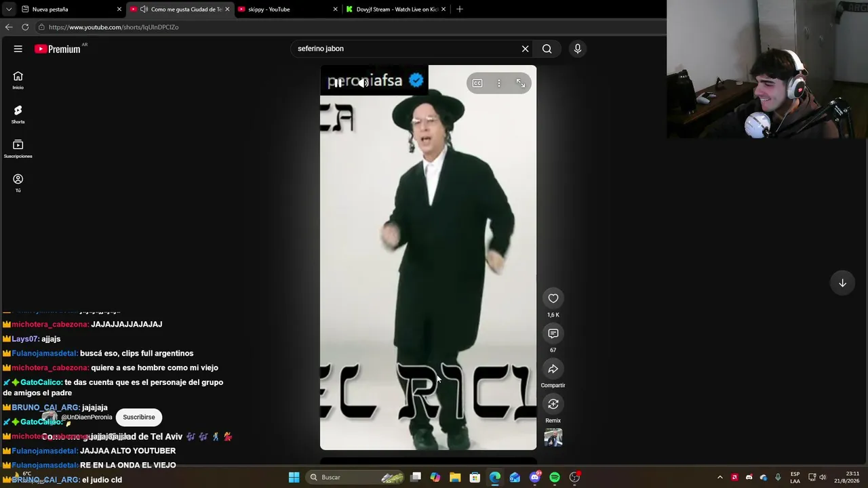Open the @UnDiaenPeronia channel

click(87, 418)
